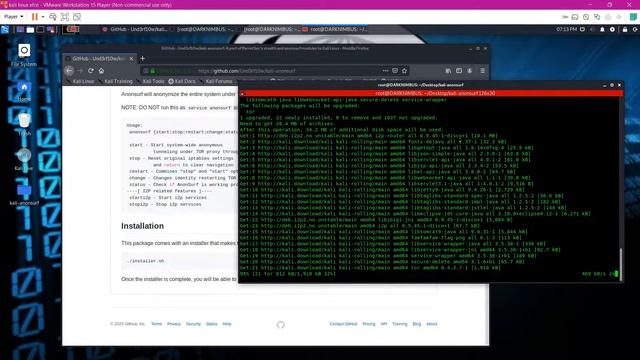Viewport: 640px width, 360px height.
Task: Open the Pricing link in GitHub footer
Action: [369, 324]
